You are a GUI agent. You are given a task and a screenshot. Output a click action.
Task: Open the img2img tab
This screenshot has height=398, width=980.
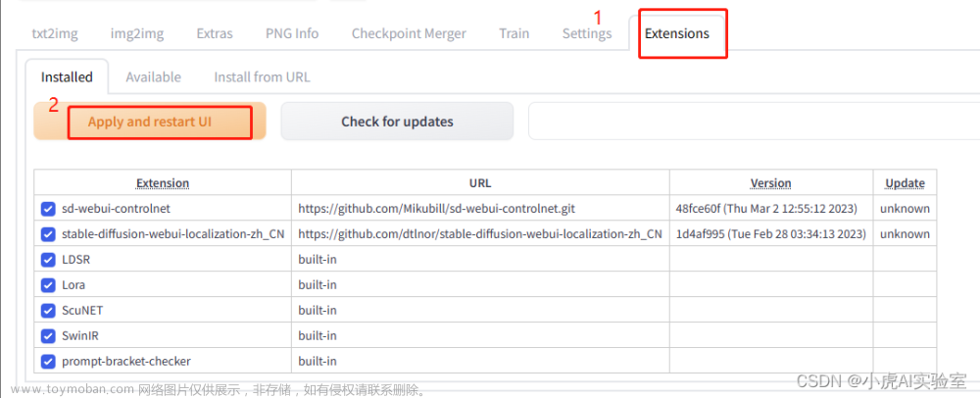(137, 33)
